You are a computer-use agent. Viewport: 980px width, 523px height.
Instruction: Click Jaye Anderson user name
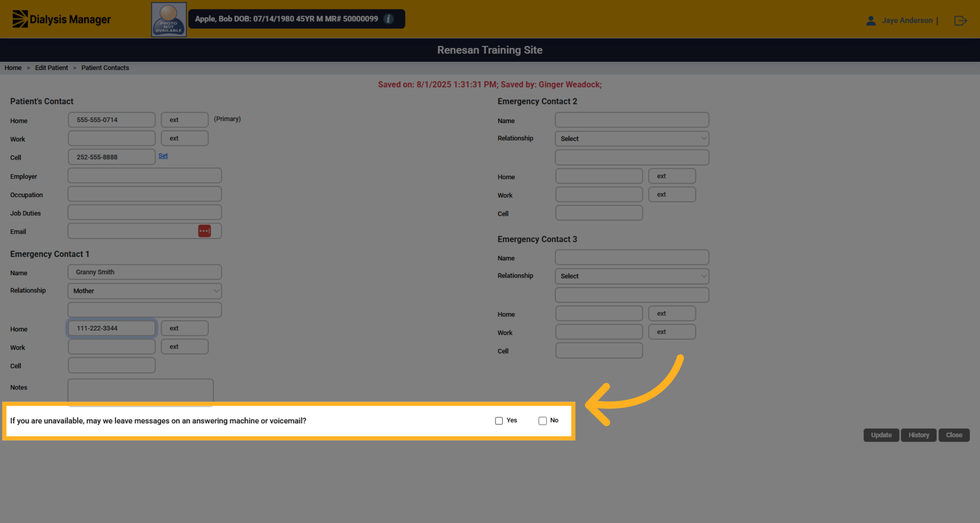[907, 20]
